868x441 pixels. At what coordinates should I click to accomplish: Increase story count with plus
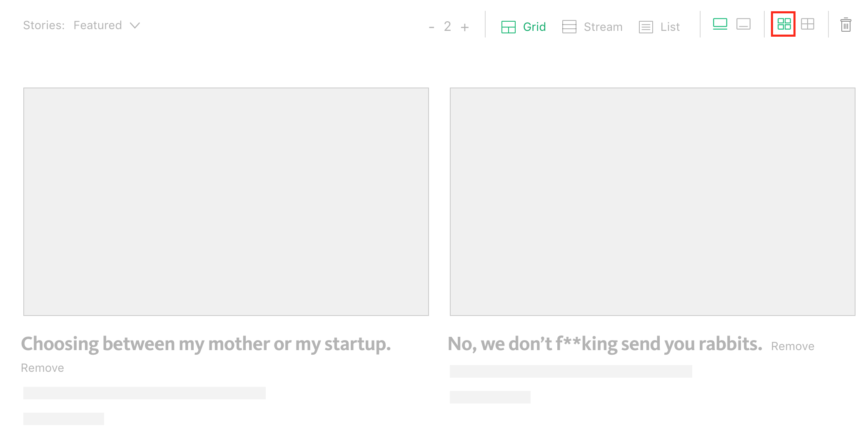tap(465, 28)
